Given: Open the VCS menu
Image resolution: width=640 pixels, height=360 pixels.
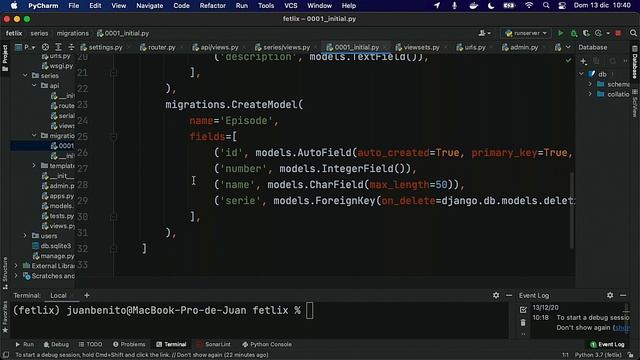Looking at the screenshot, I should (x=291, y=6).
